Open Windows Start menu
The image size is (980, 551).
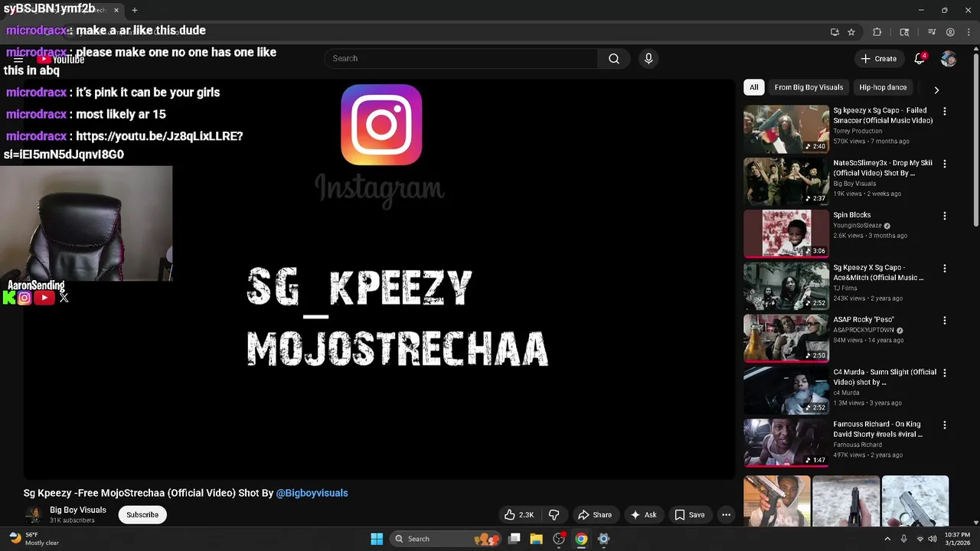(377, 539)
